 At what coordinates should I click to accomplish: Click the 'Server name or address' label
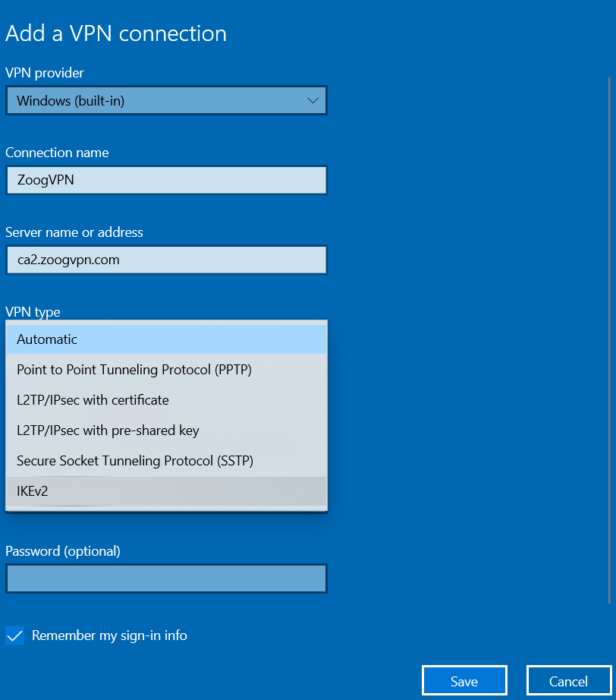point(74,232)
